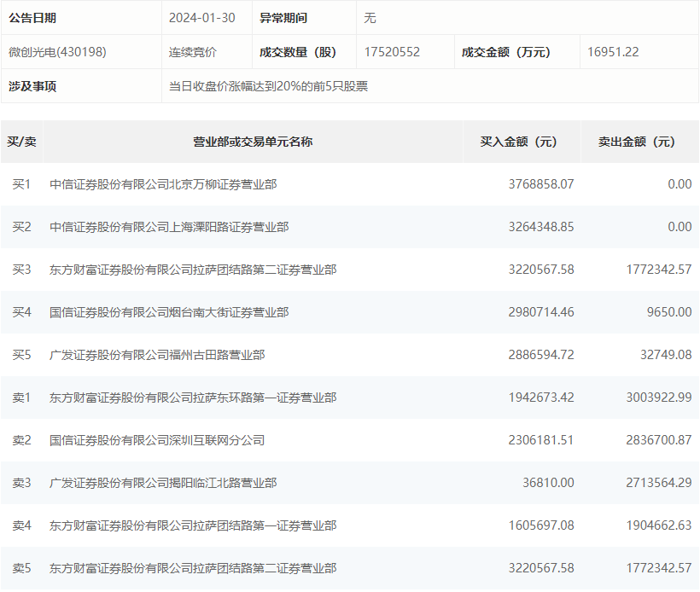
Task: Open 广发证券揭阳临江北路营业部 entry
Action: click(x=163, y=483)
